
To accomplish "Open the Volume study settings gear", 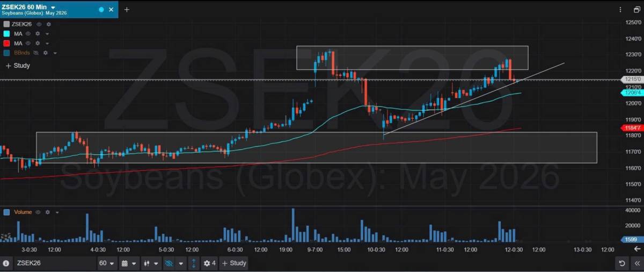I will pyautogui.click(x=47, y=212).
